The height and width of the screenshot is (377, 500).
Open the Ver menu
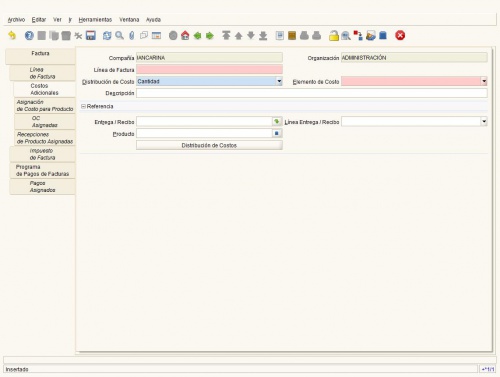pyautogui.click(x=57, y=20)
